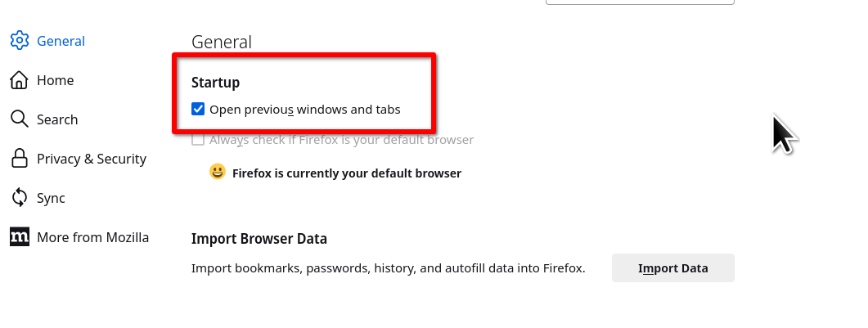Click the settings search field at top
The image size is (868, 328).
[640, 2]
